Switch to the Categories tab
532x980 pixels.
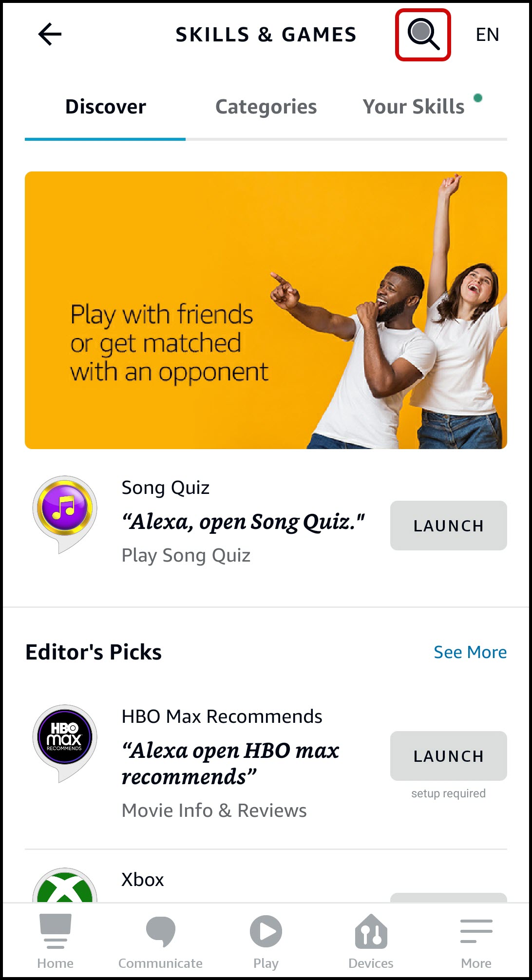(266, 107)
